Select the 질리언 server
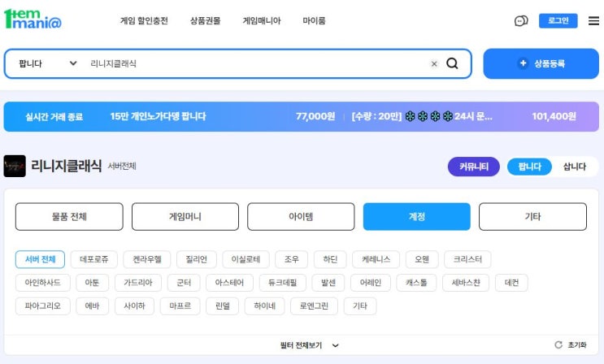This screenshot has height=364, width=604. (x=197, y=259)
